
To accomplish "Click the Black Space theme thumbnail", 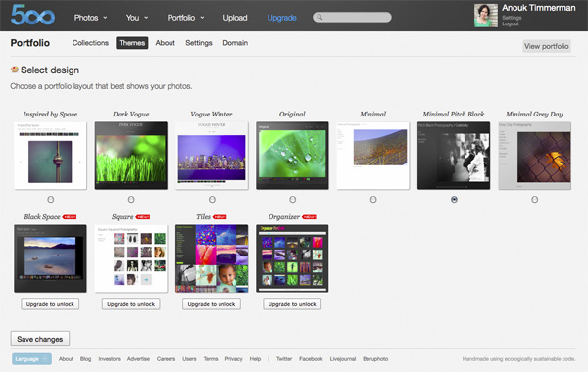I will (50, 258).
